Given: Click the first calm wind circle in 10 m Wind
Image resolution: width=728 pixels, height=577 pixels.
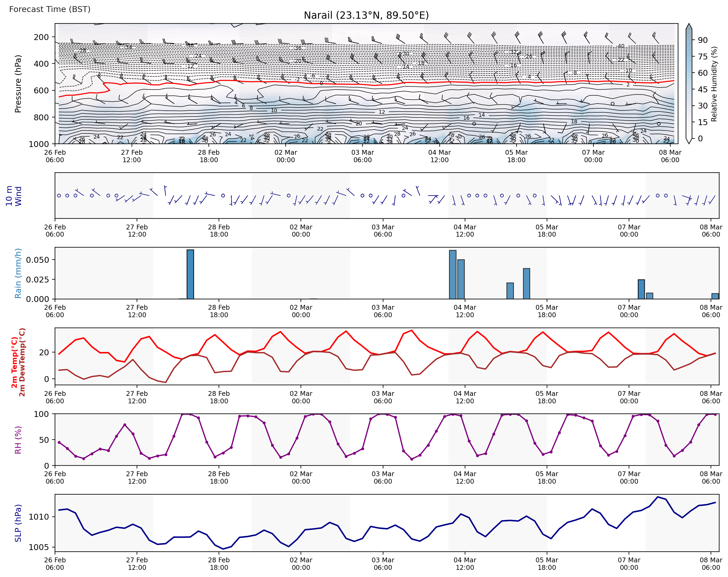Looking at the screenshot, I should click(59, 195).
